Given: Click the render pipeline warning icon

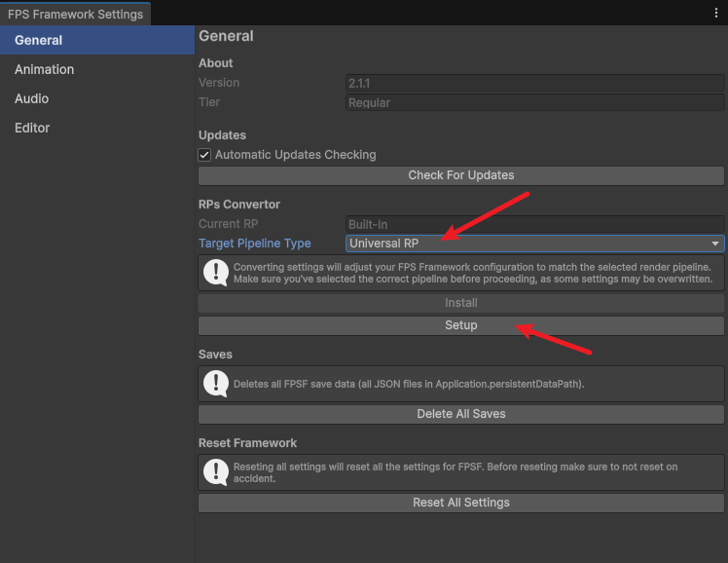Looking at the screenshot, I should (x=216, y=273).
